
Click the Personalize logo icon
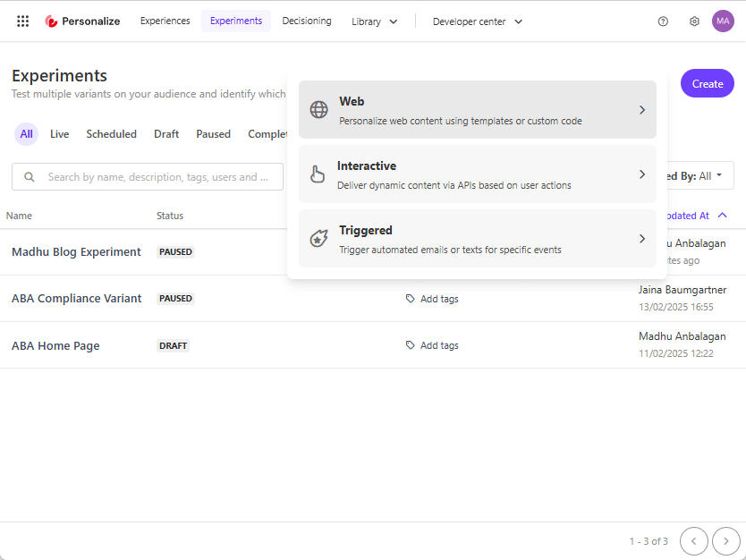coord(53,21)
